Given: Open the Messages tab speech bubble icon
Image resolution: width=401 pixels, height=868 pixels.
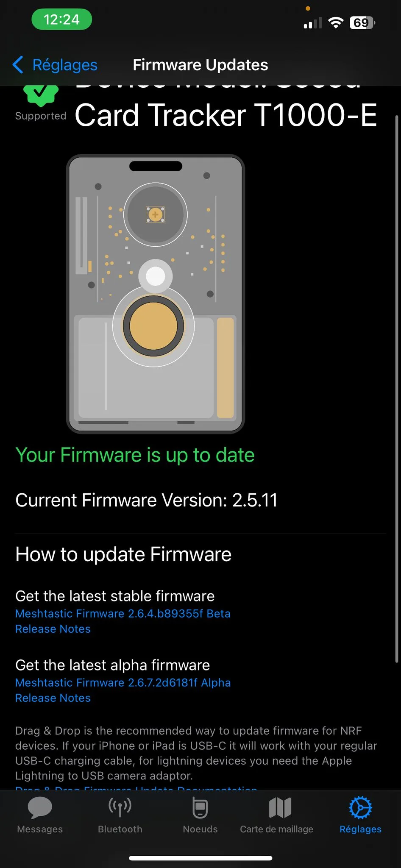Looking at the screenshot, I should click(40, 807).
